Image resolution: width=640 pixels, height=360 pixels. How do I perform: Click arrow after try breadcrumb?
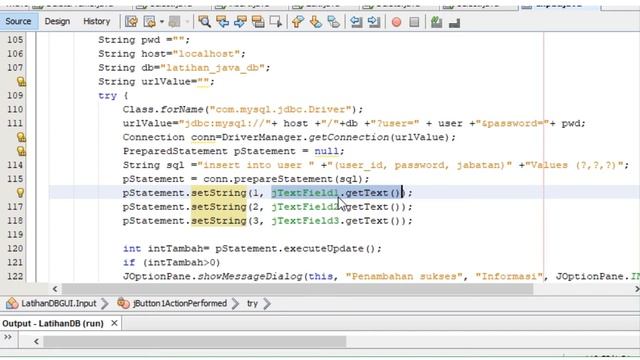coord(267,303)
